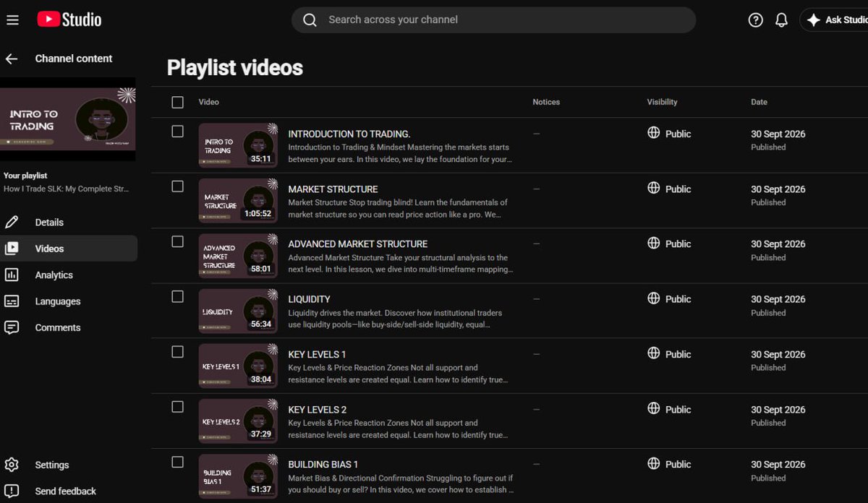Click the Languages subtitles icon
Viewport: 868px width, 503px height.
pyautogui.click(x=12, y=301)
